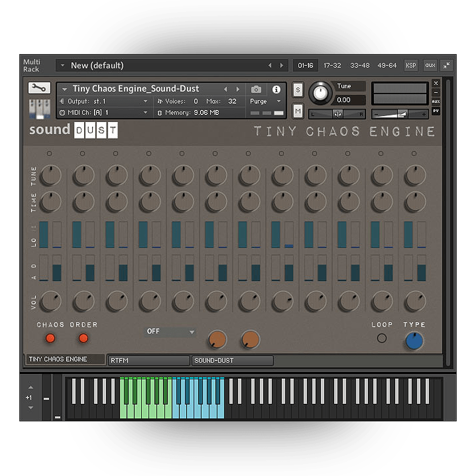The width and height of the screenshot is (476, 476).
Task: Click the Purge drop arrow
Action: (x=278, y=101)
